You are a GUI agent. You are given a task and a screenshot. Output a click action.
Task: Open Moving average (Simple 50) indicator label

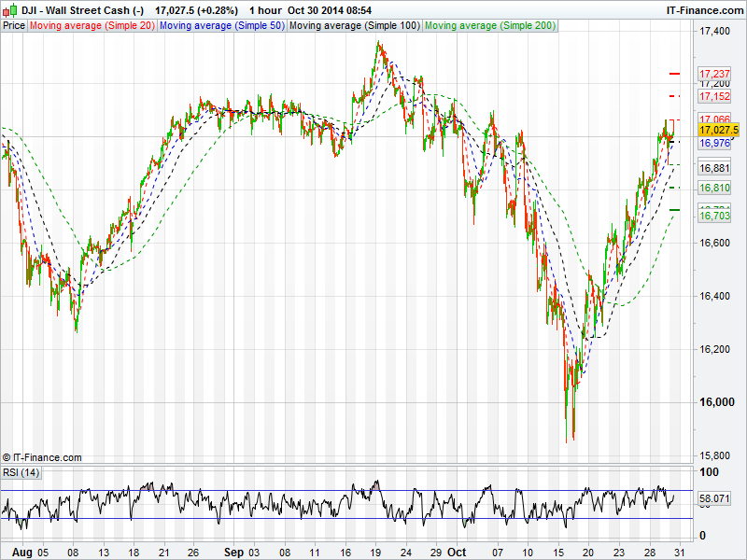tap(221, 25)
